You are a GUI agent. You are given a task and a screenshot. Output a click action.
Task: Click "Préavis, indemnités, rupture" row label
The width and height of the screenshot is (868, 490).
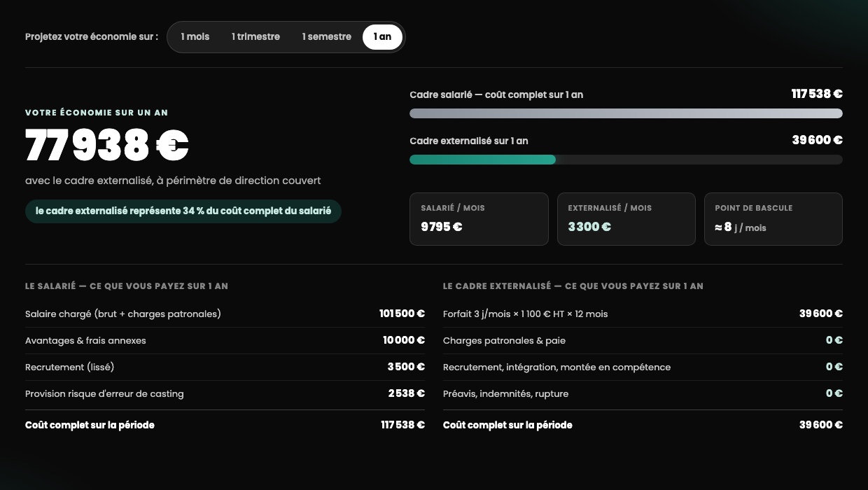(x=505, y=394)
